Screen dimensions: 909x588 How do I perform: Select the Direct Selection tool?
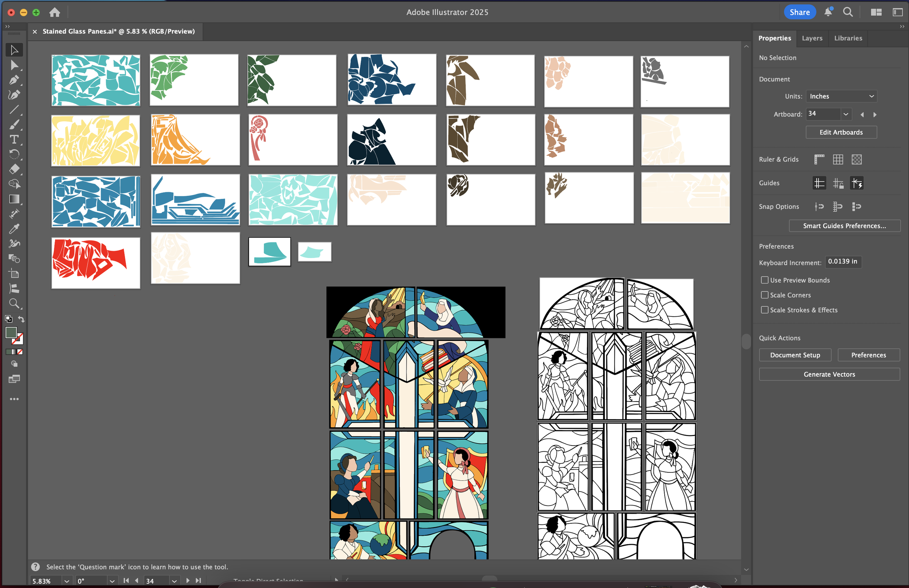14,65
